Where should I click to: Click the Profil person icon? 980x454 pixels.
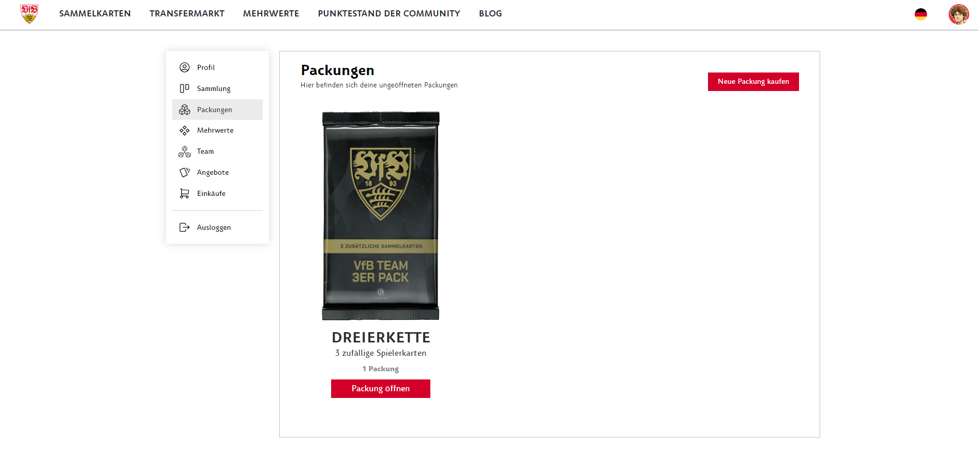tap(185, 67)
